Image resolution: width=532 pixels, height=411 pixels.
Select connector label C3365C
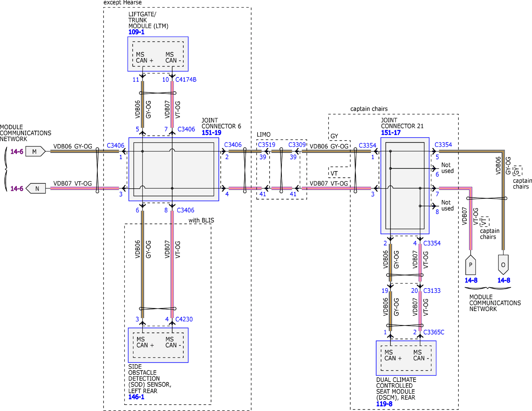(x=434, y=332)
